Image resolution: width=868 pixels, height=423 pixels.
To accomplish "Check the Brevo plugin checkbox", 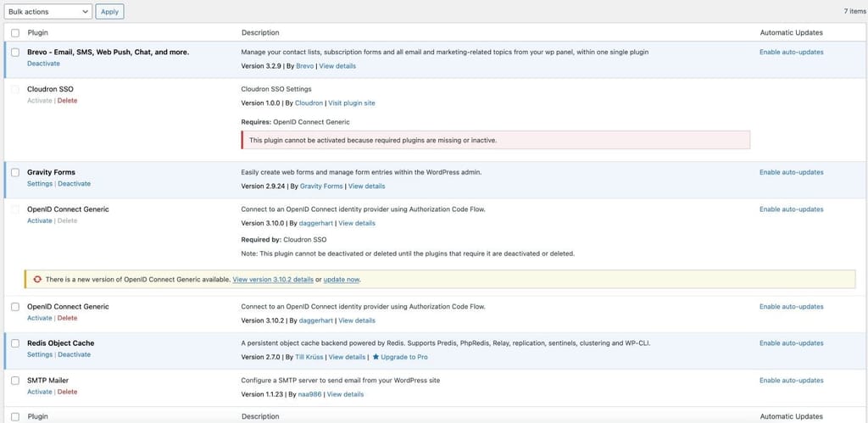I will pos(15,53).
